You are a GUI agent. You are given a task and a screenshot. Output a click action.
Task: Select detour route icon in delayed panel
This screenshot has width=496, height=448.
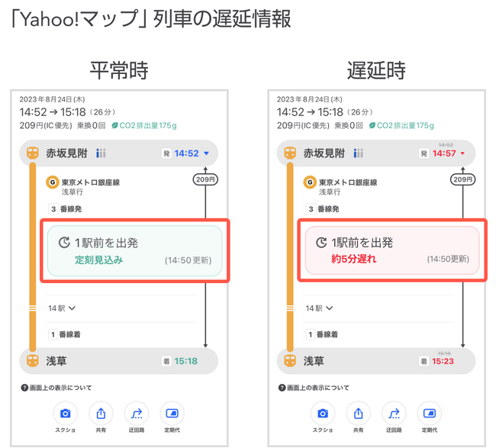click(x=394, y=414)
